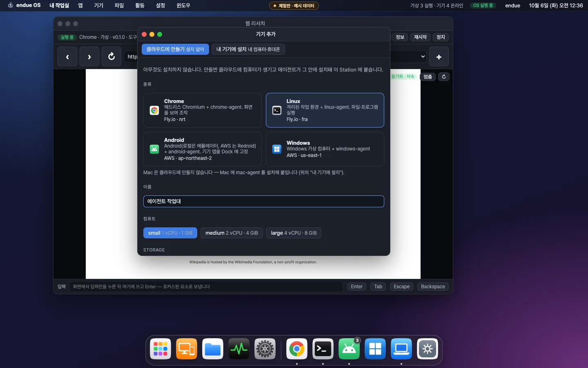Click the 체험판 · 예시 데이터 badge
The width and height of the screenshot is (588, 368).
294,6
